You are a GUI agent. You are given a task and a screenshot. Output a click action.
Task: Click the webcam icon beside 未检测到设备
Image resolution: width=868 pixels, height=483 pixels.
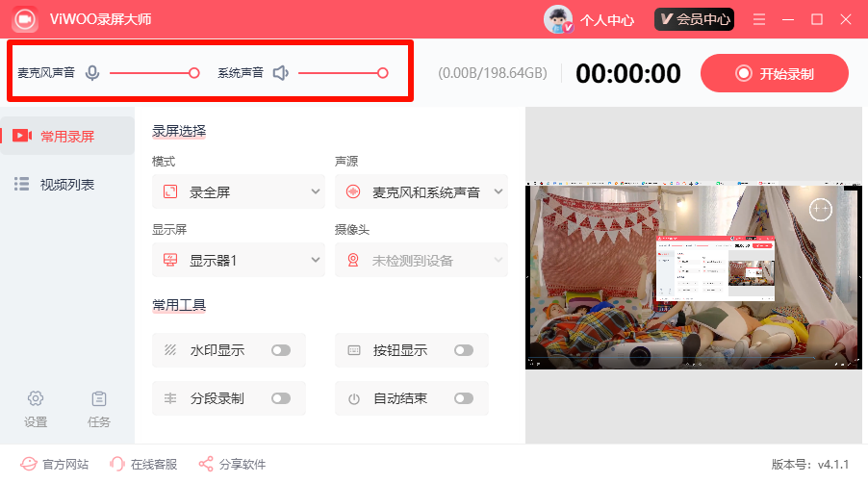coord(353,260)
